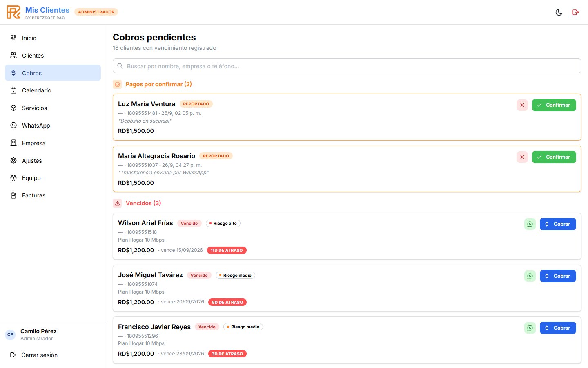Click the red logout icon in the header
This screenshot has height=368, width=588.
pos(576,12)
